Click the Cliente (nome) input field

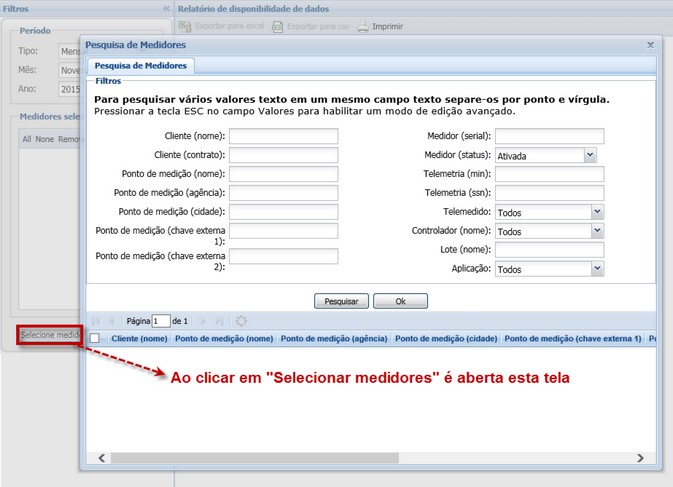click(283, 136)
